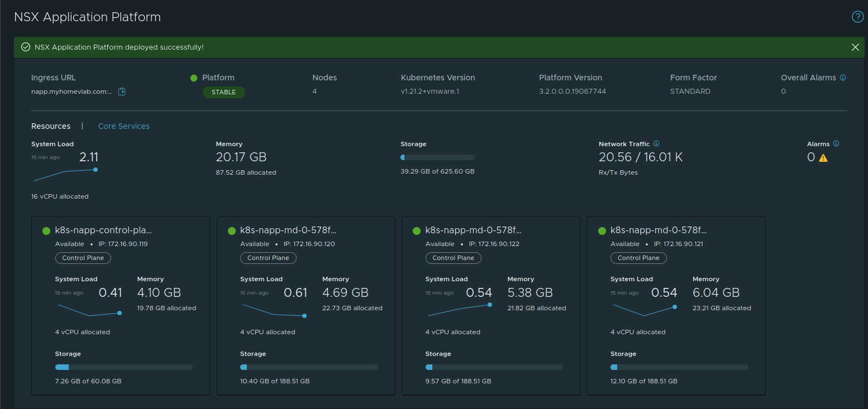Switch to the Core Services tab
This screenshot has width=868, height=409.
pos(123,126)
